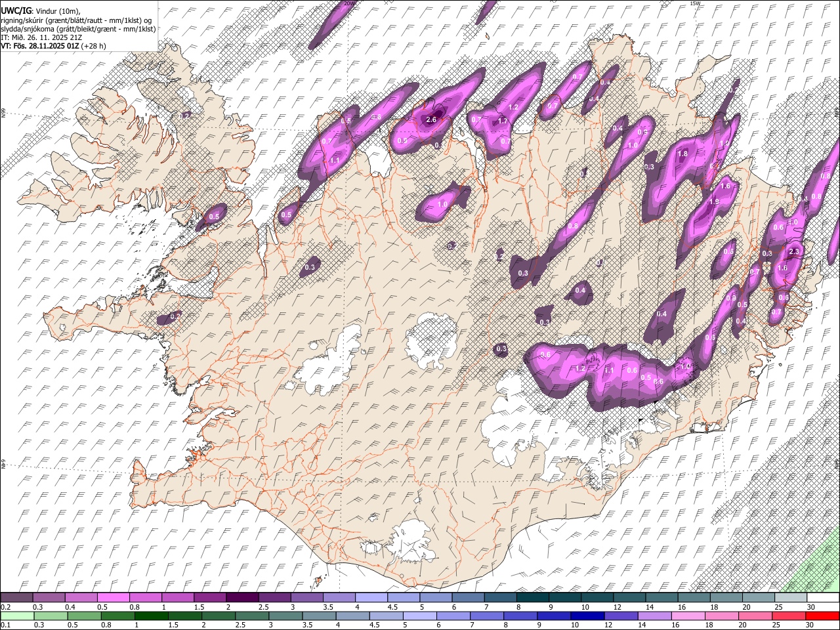Click lower legend swatch starting at 2.5

point(252,616)
